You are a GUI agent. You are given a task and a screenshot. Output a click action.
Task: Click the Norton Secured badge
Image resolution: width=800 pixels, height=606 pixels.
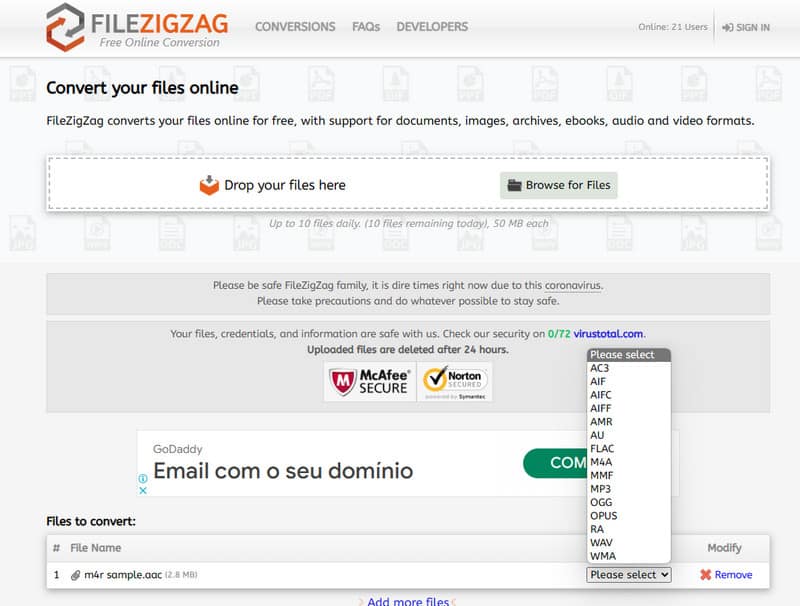pos(455,382)
